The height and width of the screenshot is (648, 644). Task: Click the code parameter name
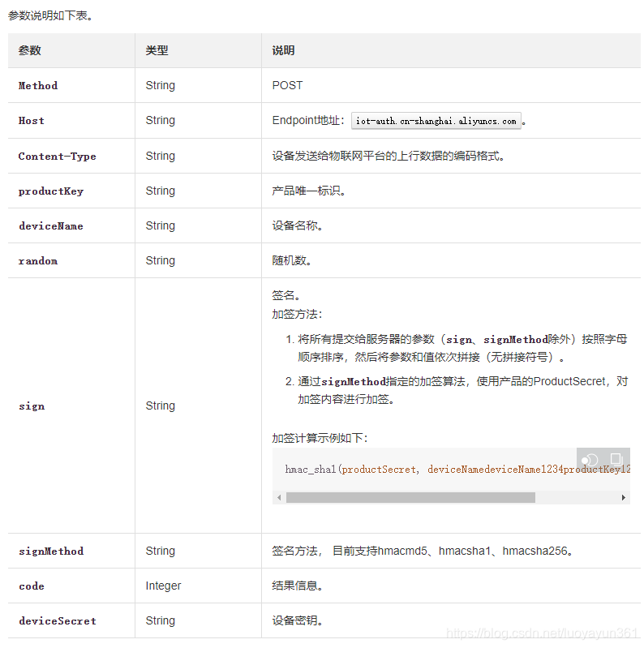pos(32,586)
